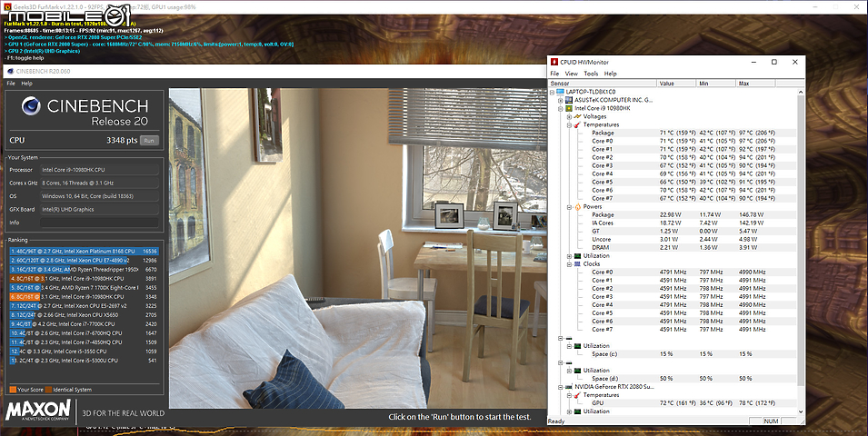Image resolution: width=868 pixels, height=436 pixels.
Task: Click the Utilization icon above Space (d:)
Action: click(x=577, y=371)
